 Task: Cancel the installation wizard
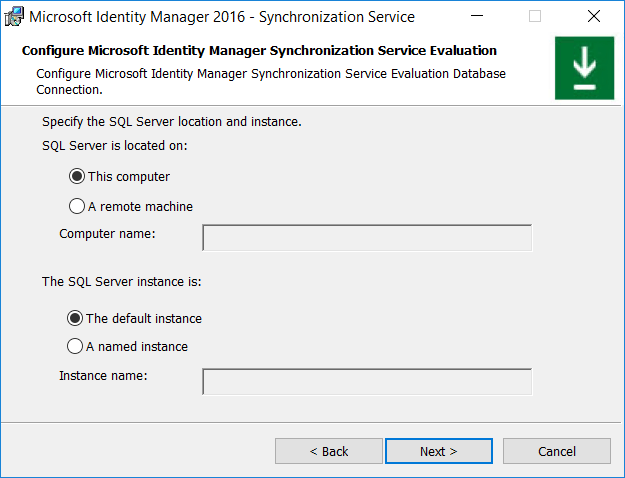coord(556,451)
